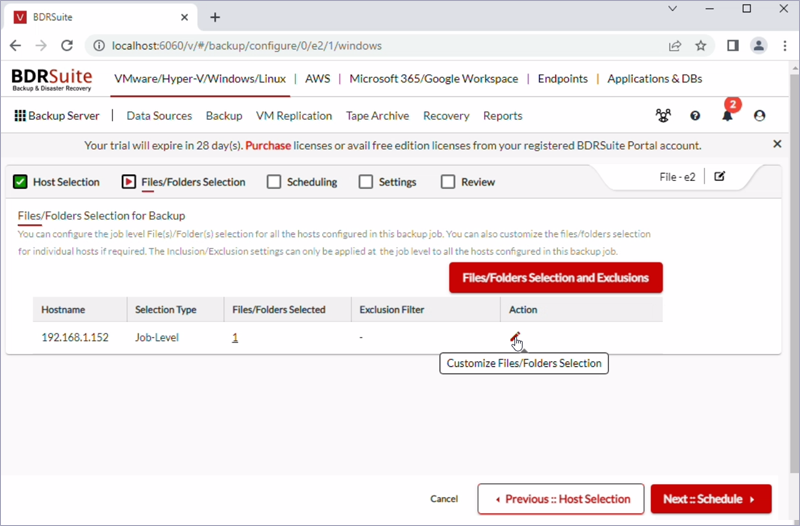Click Files/Folders Selection and Exclusions button
The height and width of the screenshot is (526, 800).
coord(556,278)
